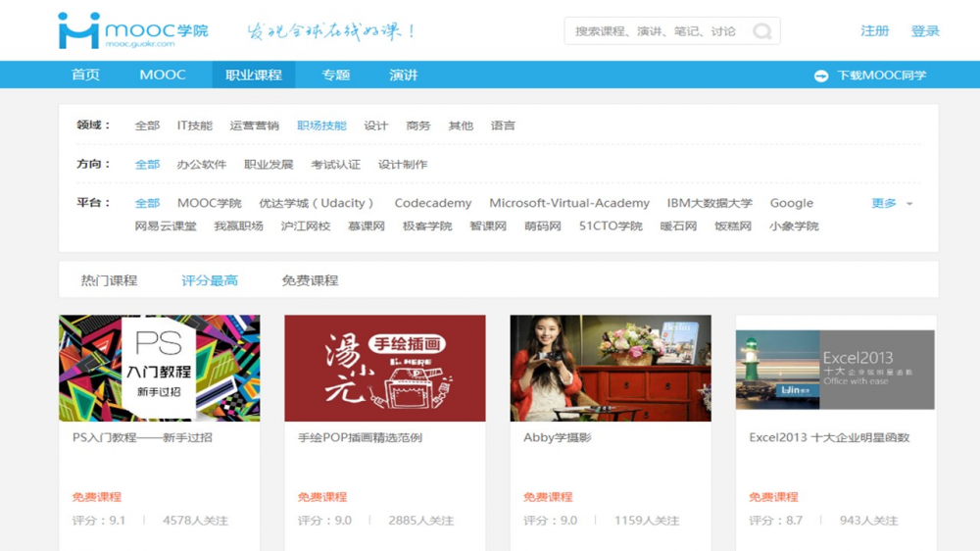Choose the 网易云课堂 platform filter

[166, 226]
